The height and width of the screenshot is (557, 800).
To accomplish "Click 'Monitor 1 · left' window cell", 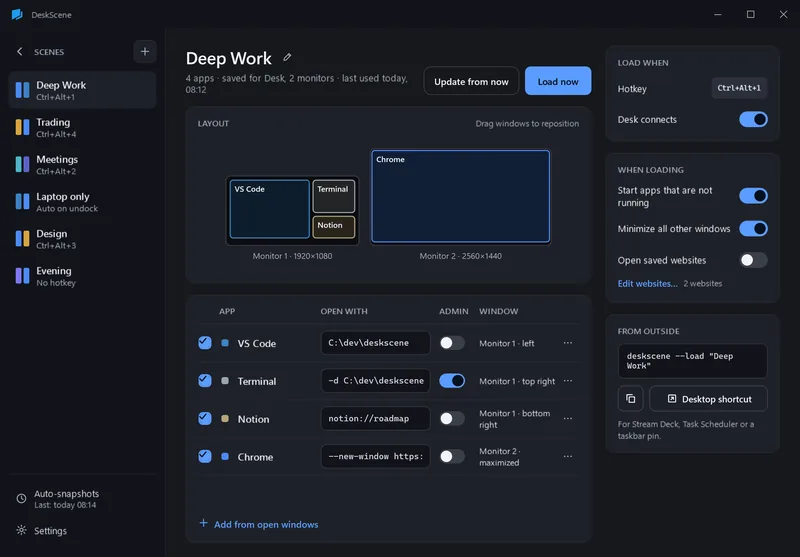I will click(507, 343).
